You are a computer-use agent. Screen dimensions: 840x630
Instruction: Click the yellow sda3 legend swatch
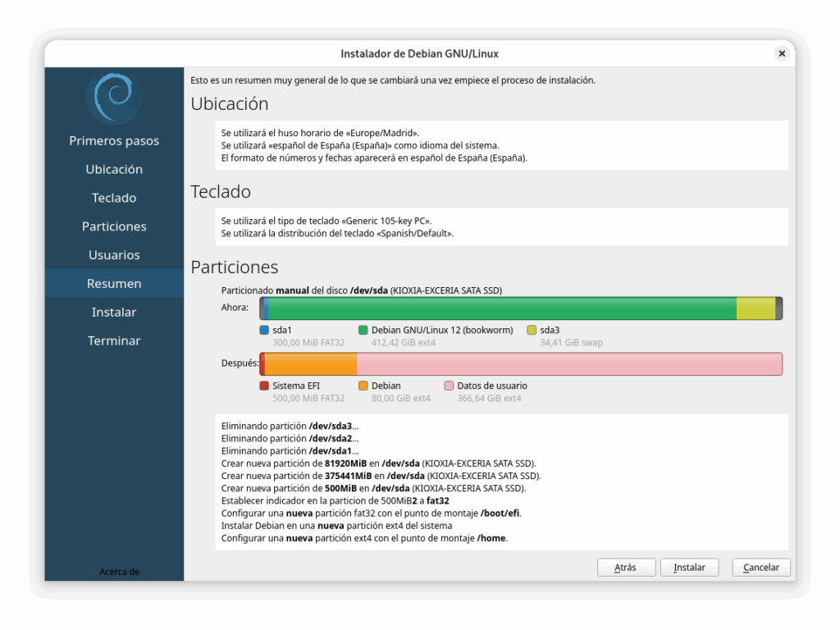pos(532,330)
